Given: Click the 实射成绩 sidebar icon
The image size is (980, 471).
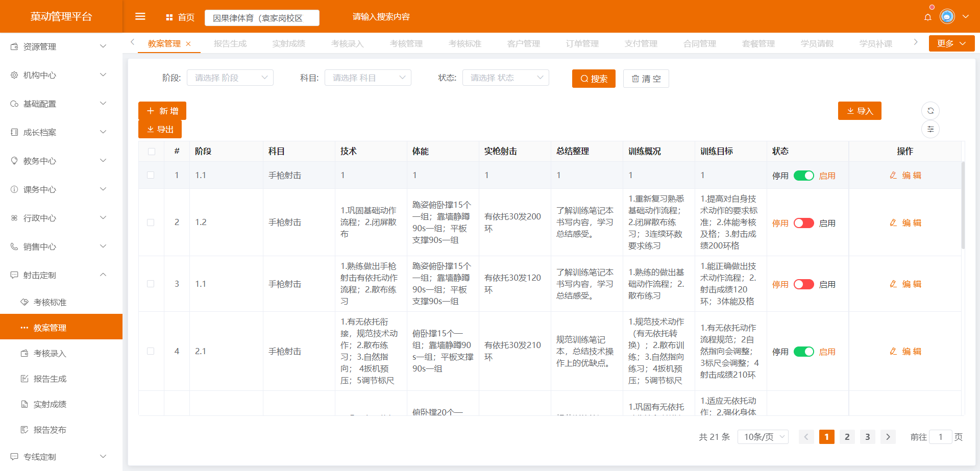Looking at the screenshot, I should click(24, 404).
